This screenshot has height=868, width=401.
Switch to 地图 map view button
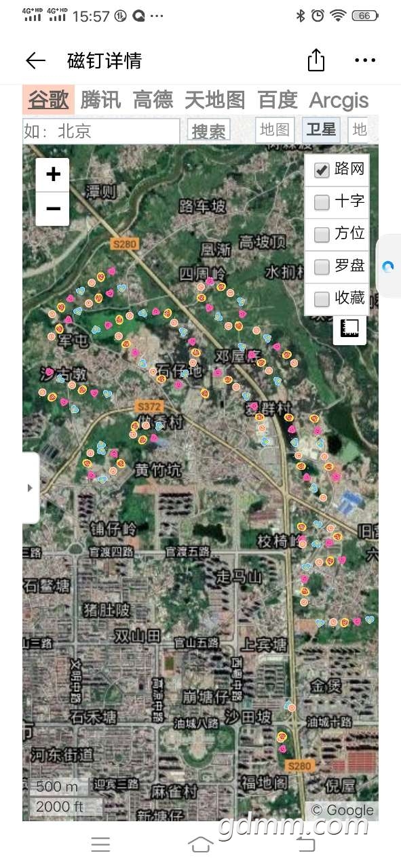275,130
